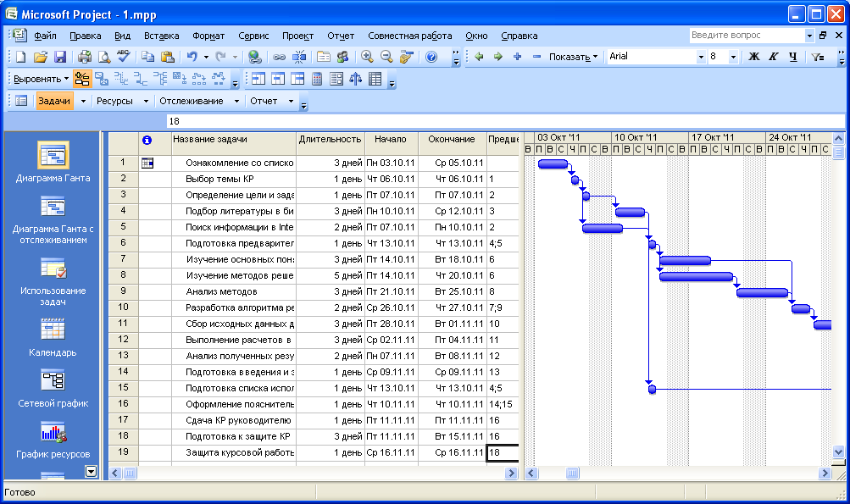The image size is (850, 504).
Task: Click the balance scales icon
Action: tap(356, 79)
